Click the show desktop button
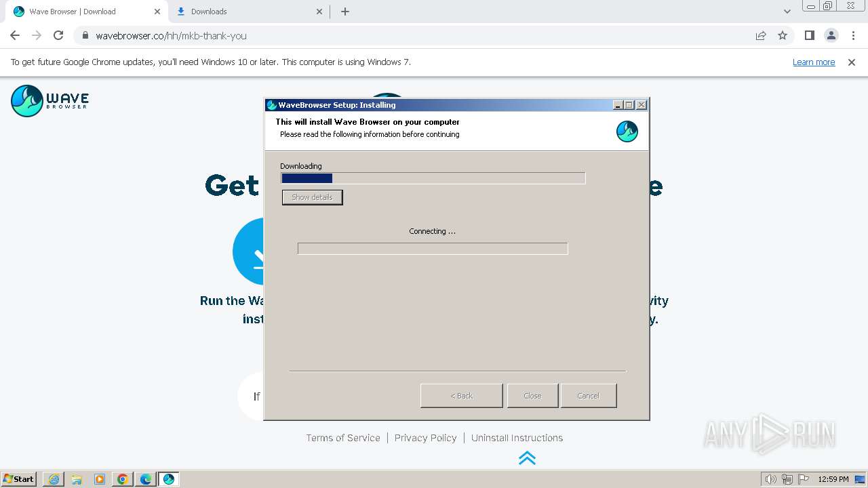This screenshot has width=868, height=488. click(x=861, y=479)
